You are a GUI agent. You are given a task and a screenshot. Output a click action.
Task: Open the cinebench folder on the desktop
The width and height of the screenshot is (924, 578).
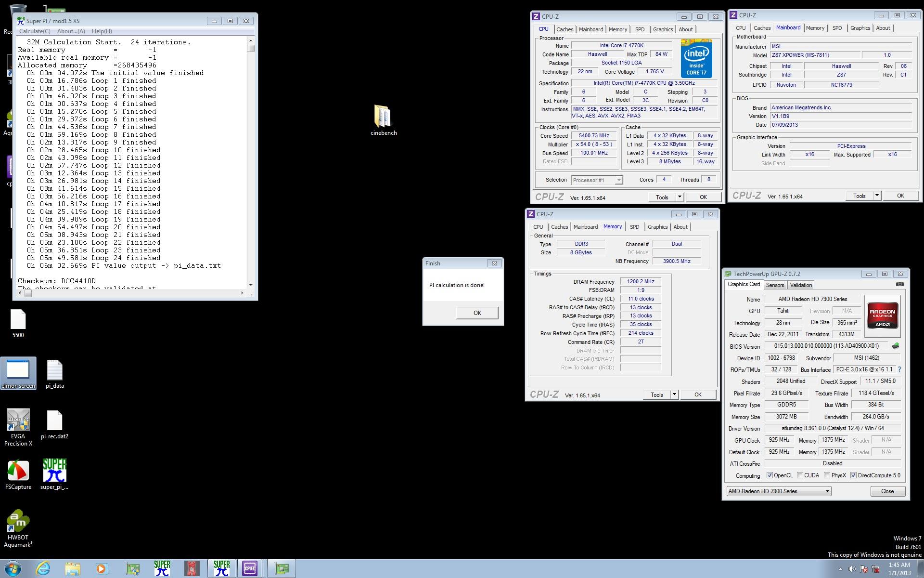tap(384, 120)
